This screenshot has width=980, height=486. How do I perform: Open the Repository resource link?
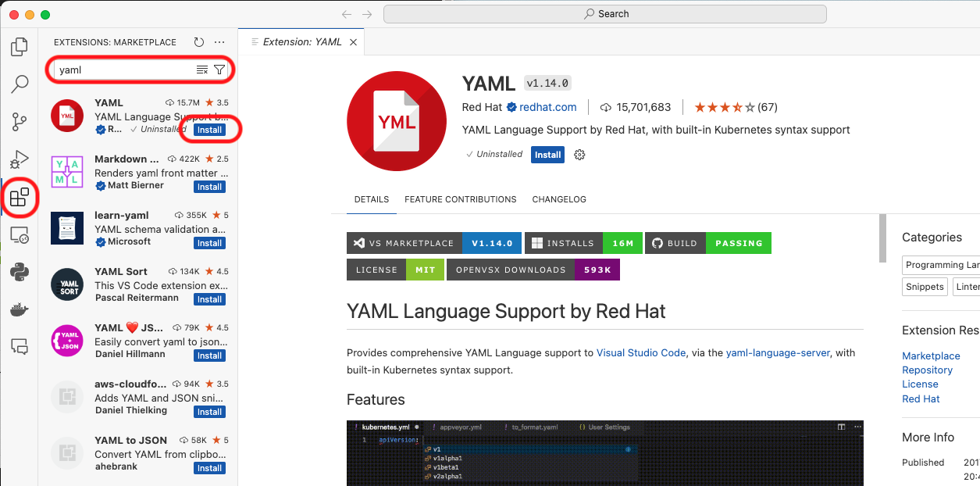[927, 370]
